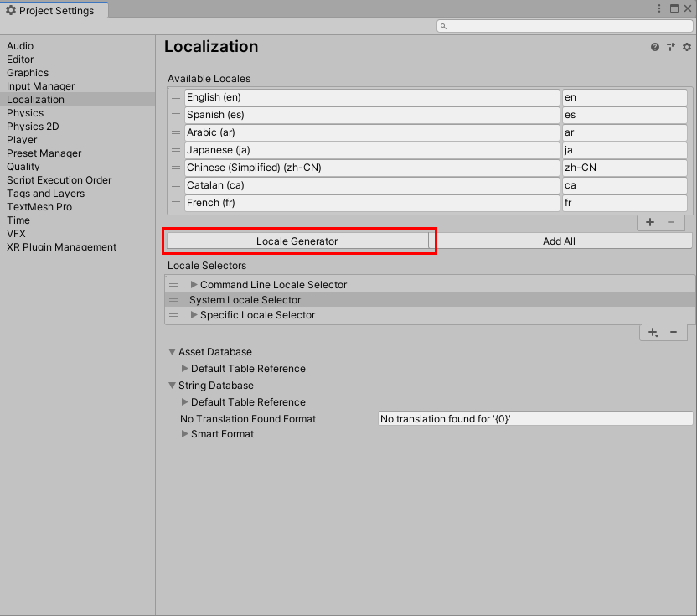Click the Add All button
This screenshot has width=697, height=616.
(559, 241)
